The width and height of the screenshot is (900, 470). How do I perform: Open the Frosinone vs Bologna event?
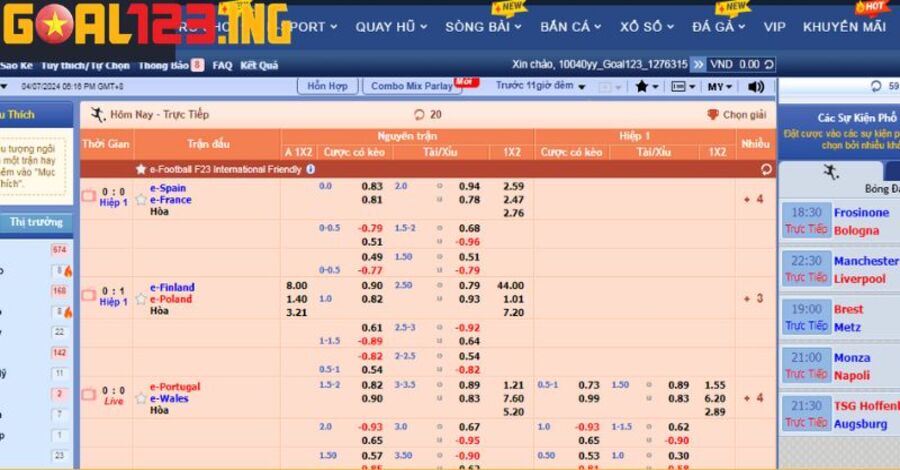tap(840, 221)
